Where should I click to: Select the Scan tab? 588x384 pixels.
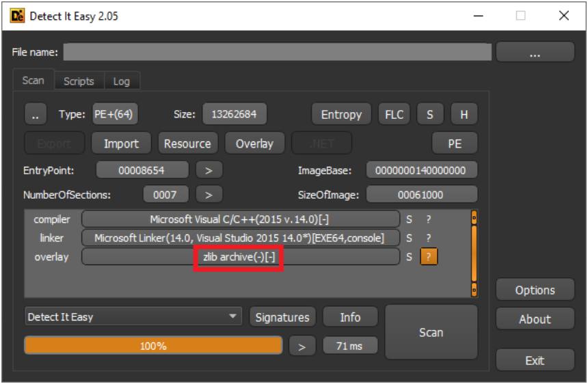pyautogui.click(x=34, y=80)
